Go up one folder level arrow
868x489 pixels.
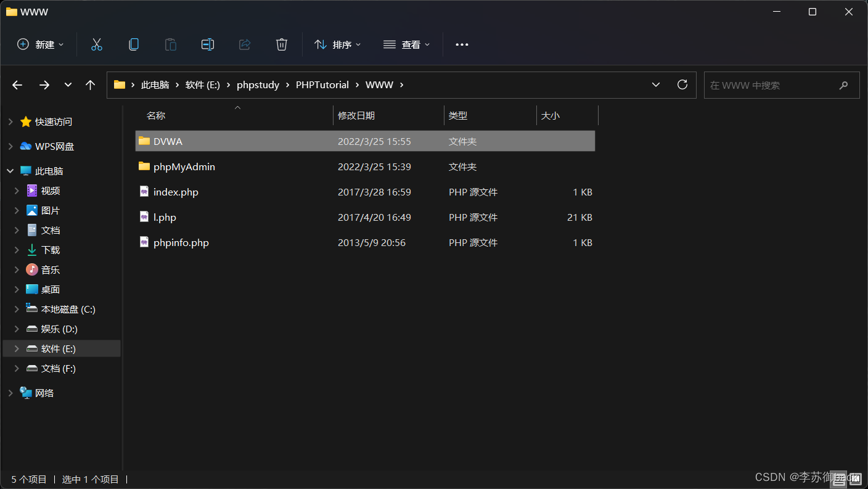(x=91, y=85)
